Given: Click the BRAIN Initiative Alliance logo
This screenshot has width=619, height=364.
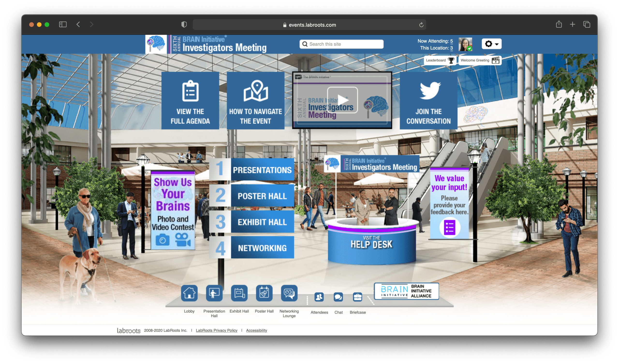Looking at the screenshot, I should pos(406,291).
